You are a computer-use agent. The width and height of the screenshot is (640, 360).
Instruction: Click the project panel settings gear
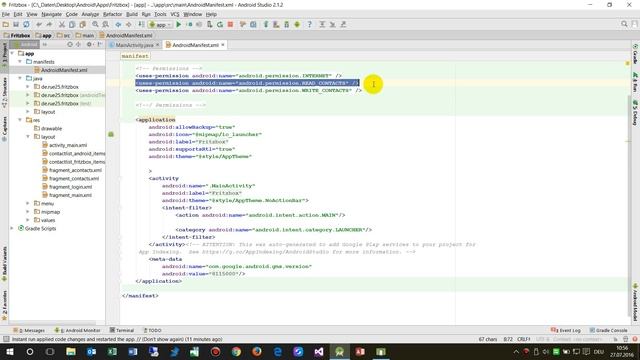pos(89,44)
